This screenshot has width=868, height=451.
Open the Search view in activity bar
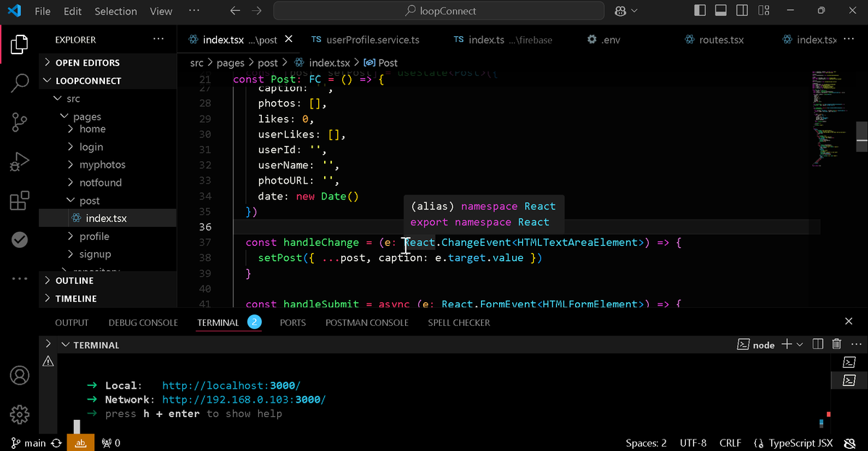20,82
